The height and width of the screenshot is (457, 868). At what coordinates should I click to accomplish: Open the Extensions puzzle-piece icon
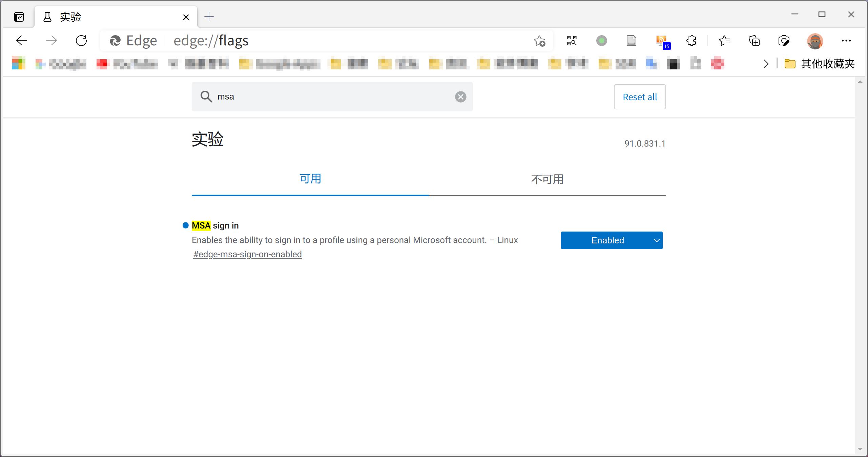pyautogui.click(x=691, y=41)
